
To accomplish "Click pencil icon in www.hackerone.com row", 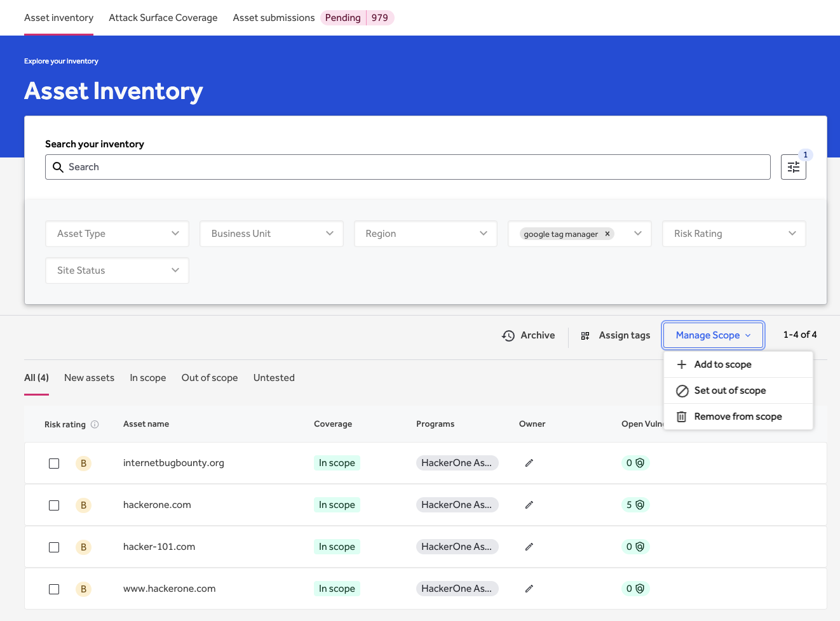I will pyautogui.click(x=529, y=589).
